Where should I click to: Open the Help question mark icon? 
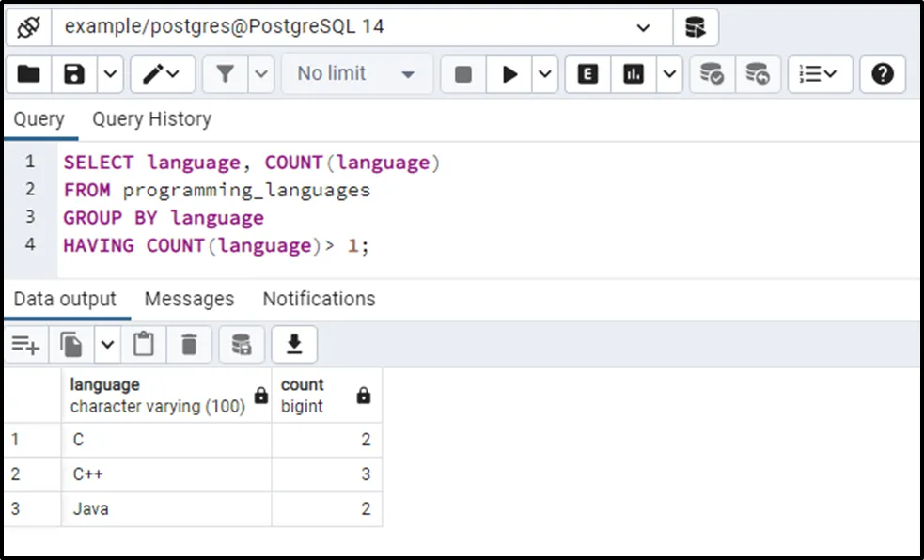tap(883, 74)
